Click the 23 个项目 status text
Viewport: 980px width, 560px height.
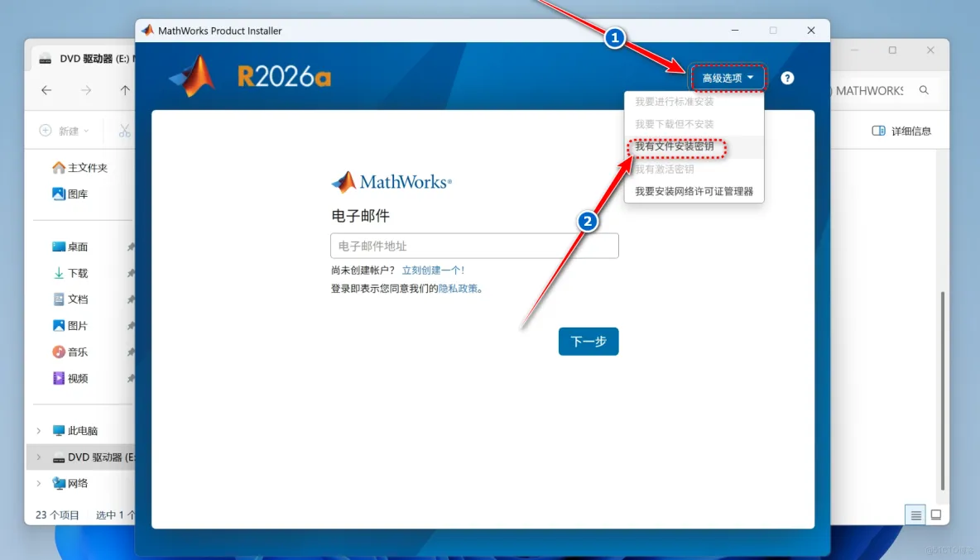click(x=57, y=515)
